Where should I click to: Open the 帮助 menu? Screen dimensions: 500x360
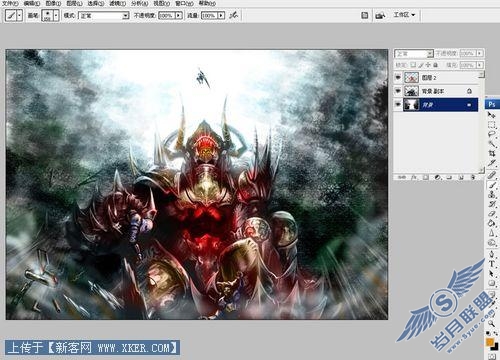point(207,3)
